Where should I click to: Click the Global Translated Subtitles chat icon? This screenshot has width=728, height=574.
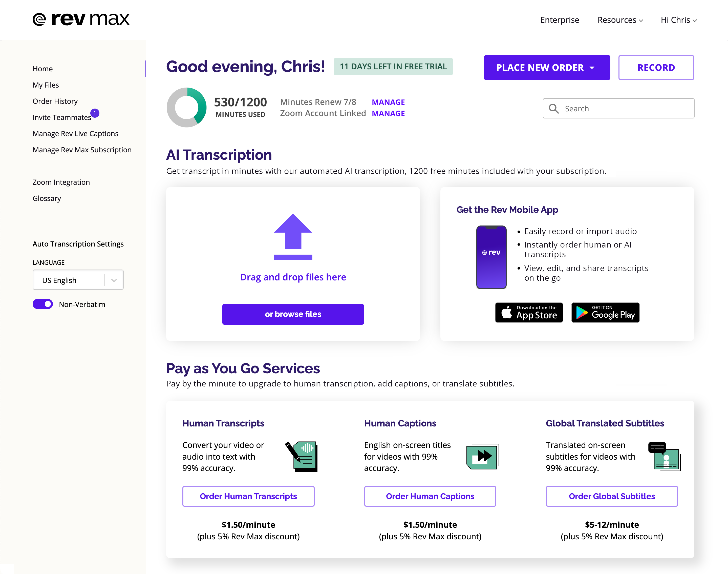(664, 456)
